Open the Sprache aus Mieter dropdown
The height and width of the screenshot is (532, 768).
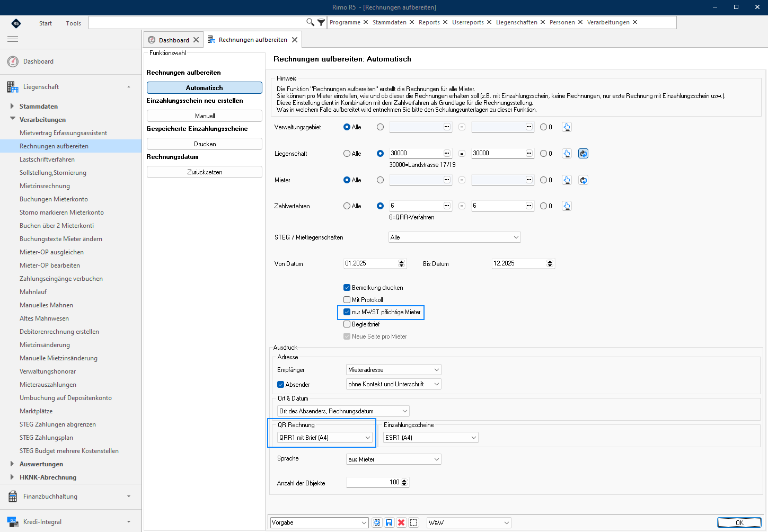(394, 459)
